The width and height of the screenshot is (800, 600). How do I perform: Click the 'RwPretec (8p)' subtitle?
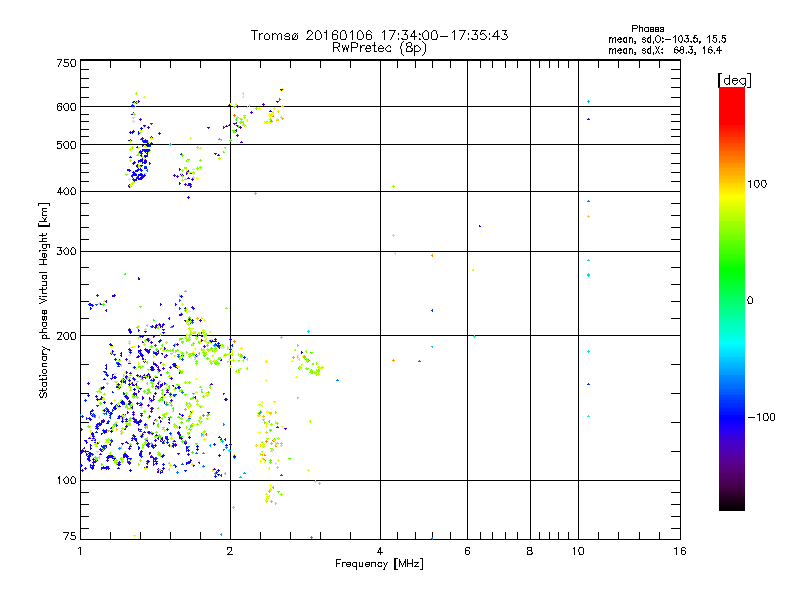coord(379,48)
